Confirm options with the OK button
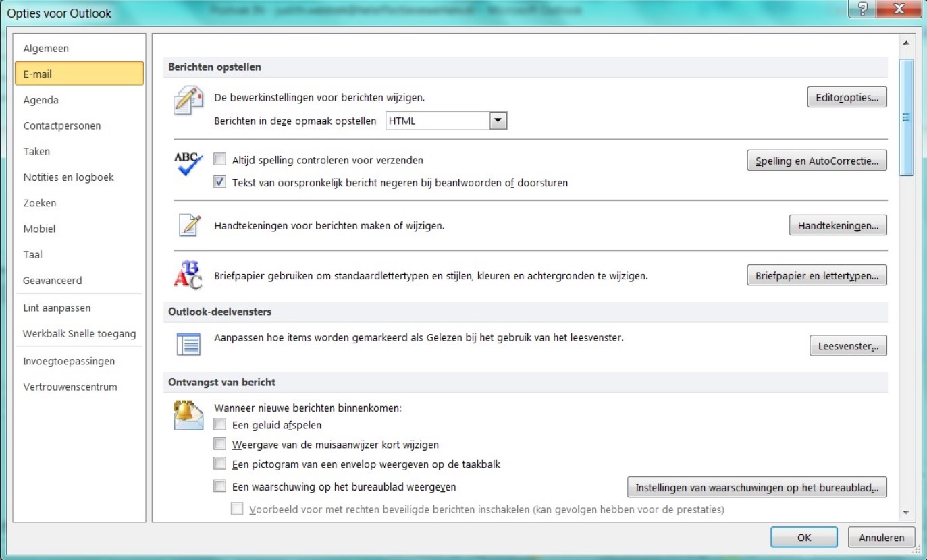This screenshot has width=927, height=560. coord(804,538)
